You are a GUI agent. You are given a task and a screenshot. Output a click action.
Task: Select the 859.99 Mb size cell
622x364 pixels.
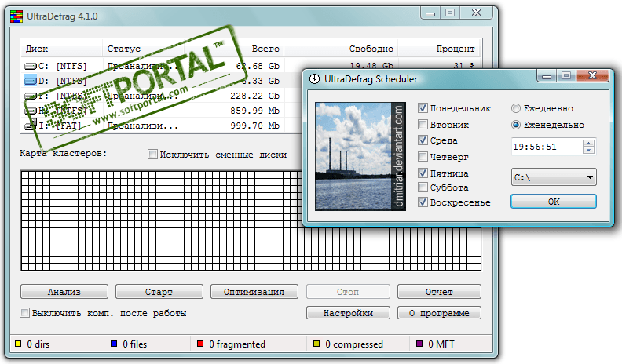[x=254, y=111]
